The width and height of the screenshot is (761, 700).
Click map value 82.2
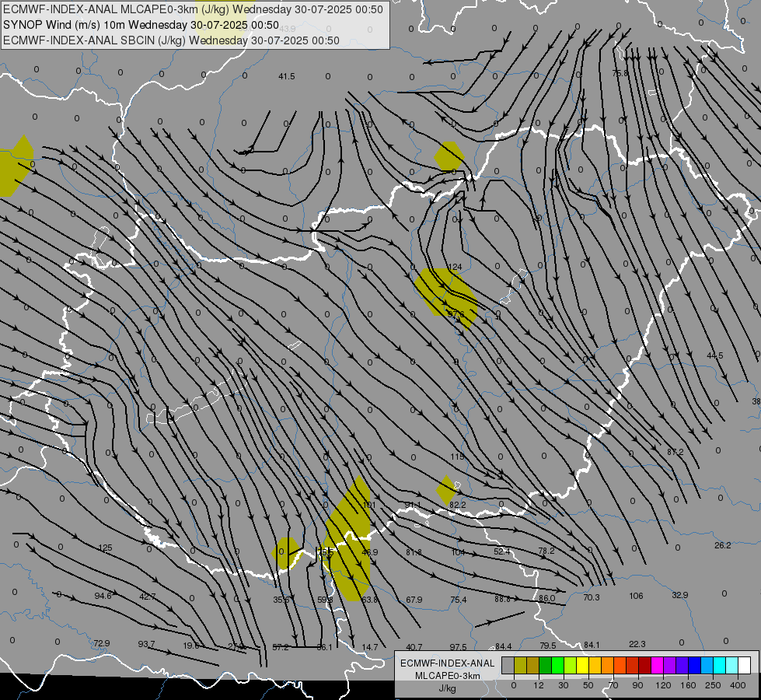pyautogui.click(x=458, y=505)
